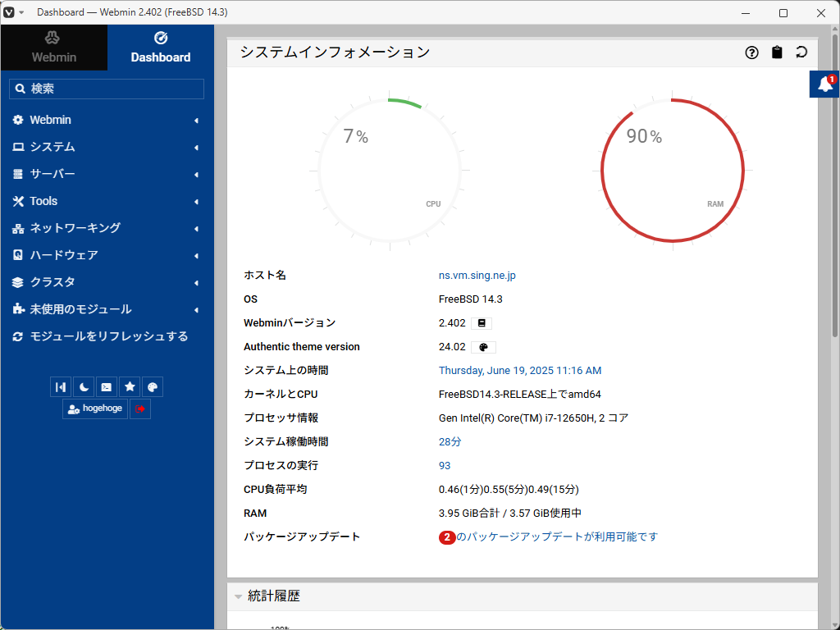
Task: Expand the Webmin menu category
Action: [x=107, y=120]
